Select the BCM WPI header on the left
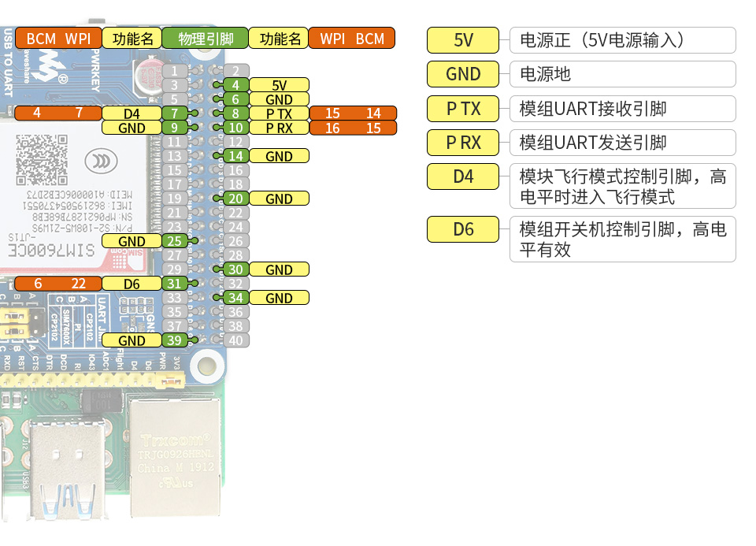Image resolution: width=756 pixels, height=546 pixels. (61, 37)
